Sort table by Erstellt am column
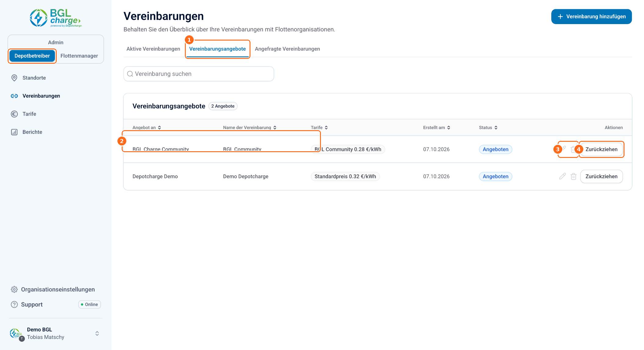Screen dimensions: 644x350 (x=437, y=127)
